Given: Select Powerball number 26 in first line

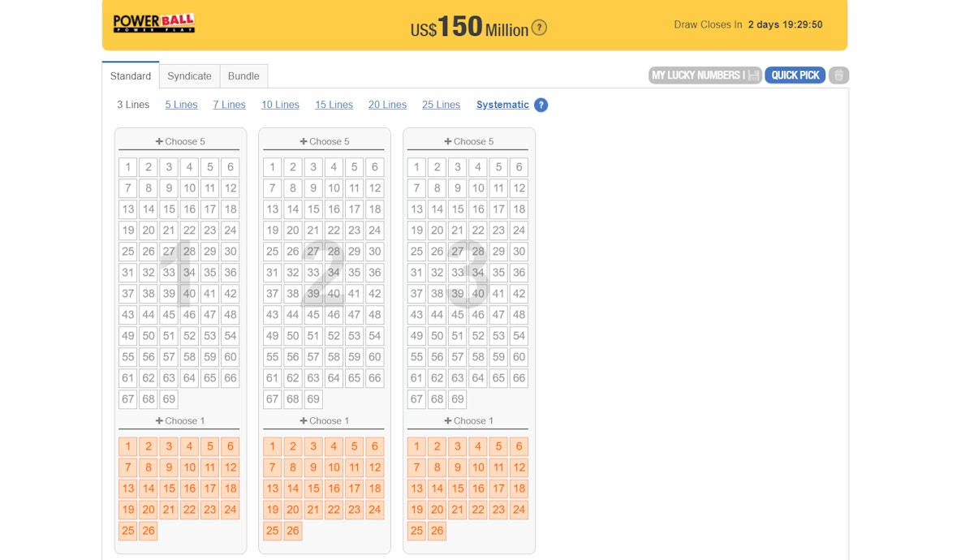Looking at the screenshot, I should (x=149, y=531).
